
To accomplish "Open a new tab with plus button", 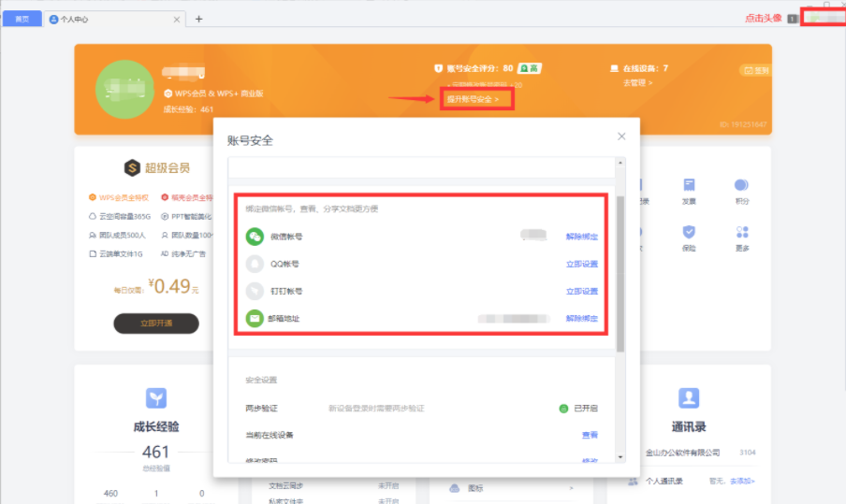I will click(198, 19).
